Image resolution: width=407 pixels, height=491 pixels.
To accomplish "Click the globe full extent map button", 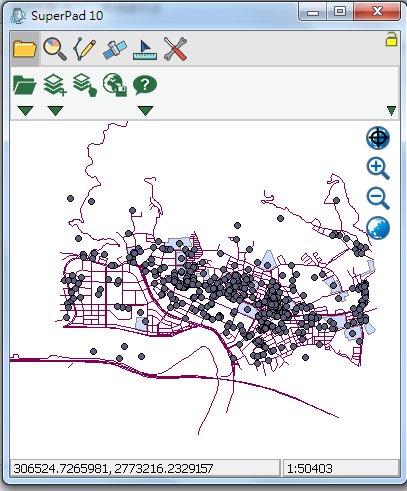I will [x=378, y=228].
